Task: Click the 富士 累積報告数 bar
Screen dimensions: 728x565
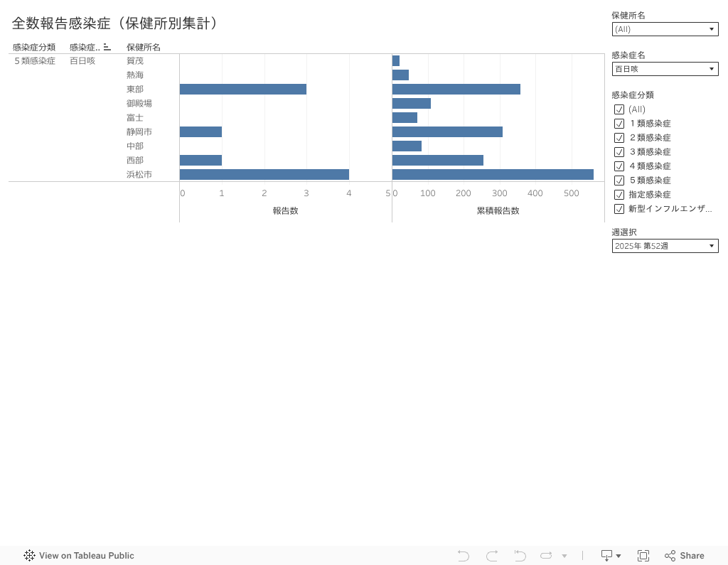Action: 405,118
